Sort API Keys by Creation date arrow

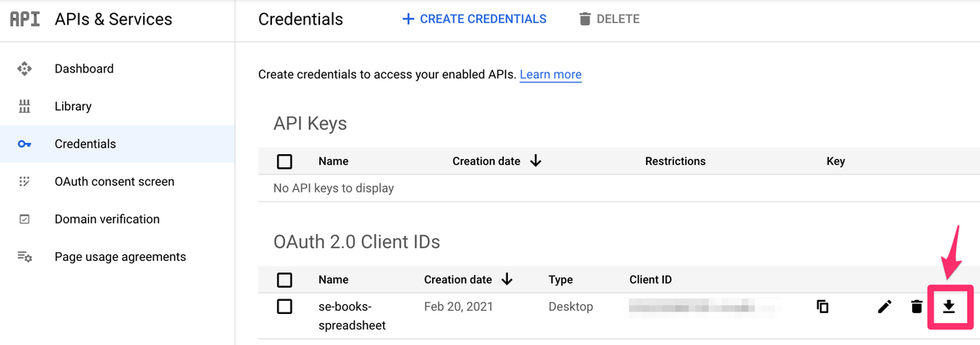click(536, 161)
